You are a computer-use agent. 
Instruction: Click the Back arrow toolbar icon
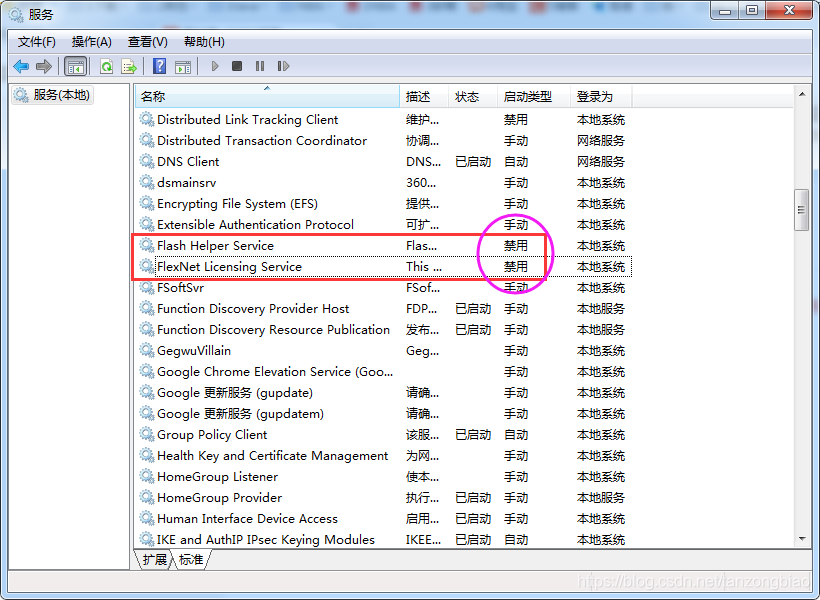point(21,66)
